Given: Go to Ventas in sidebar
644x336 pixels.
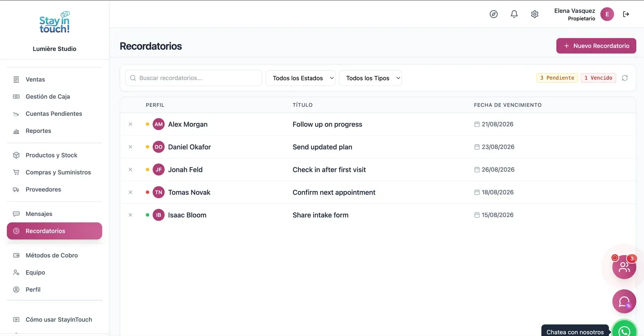Looking at the screenshot, I should click(54, 79).
